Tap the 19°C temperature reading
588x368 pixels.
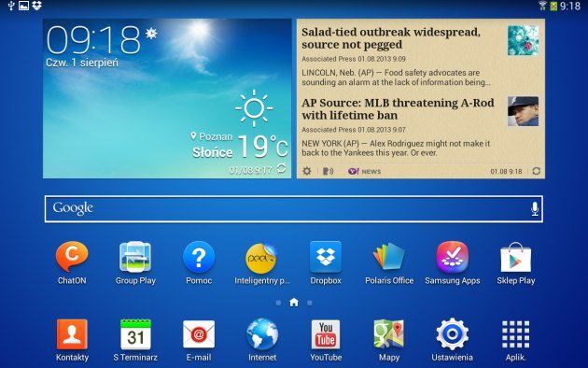(x=263, y=146)
